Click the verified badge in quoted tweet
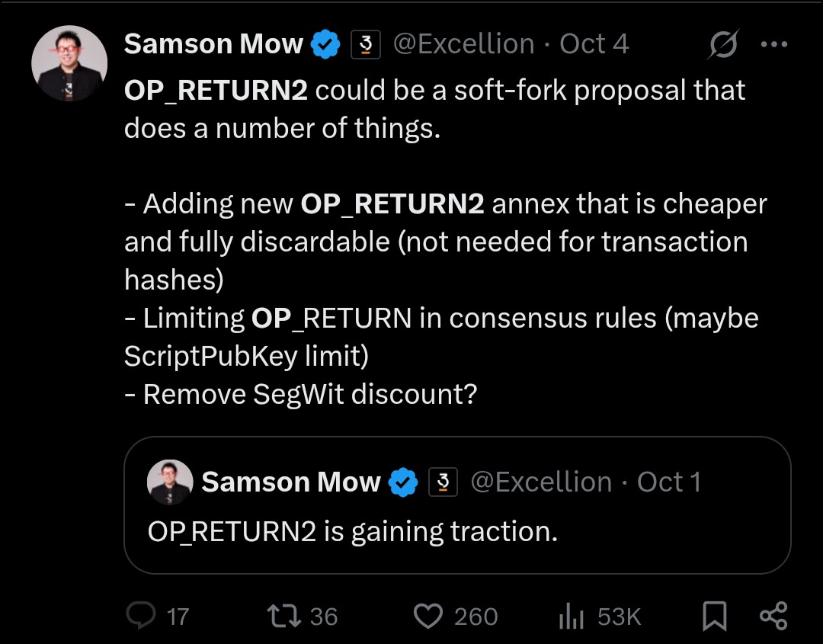This screenshot has width=823, height=644. pyautogui.click(x=403, y=482)
